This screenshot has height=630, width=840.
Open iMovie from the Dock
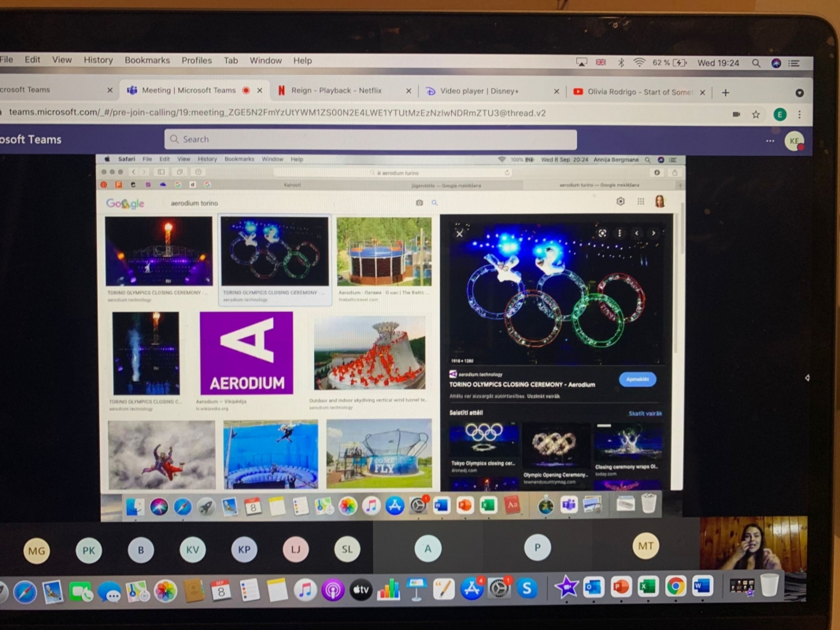click(x=566, y=587)
